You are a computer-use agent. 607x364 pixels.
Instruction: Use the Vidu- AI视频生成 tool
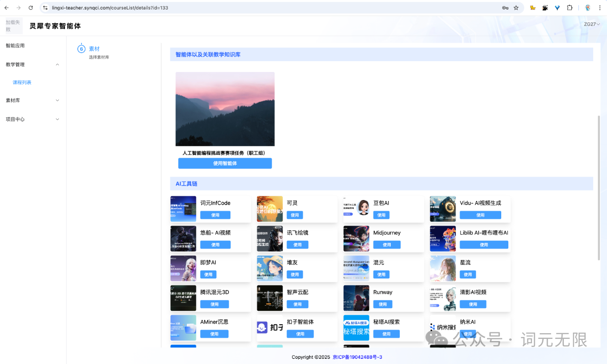tap(480, 215)
